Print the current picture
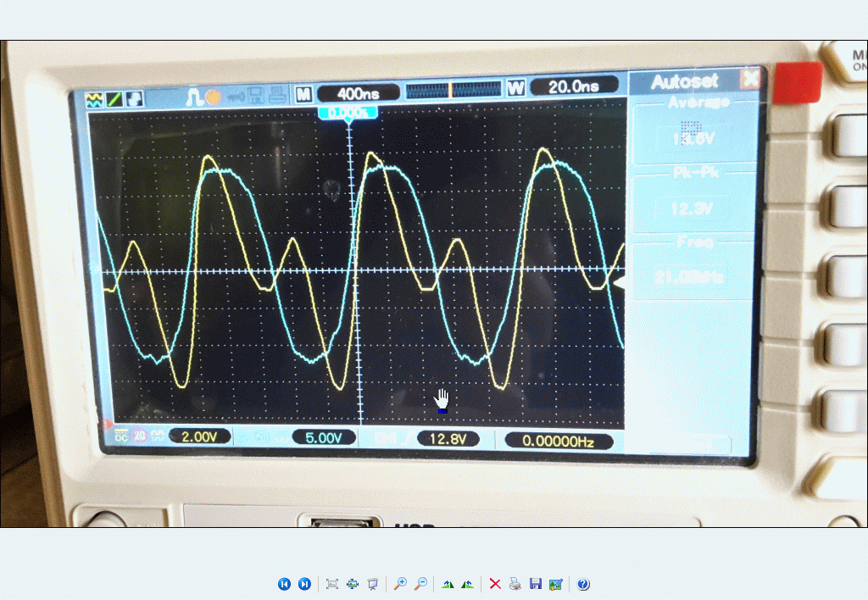This screenshot has width=868, height=600. tap(515, 584)
